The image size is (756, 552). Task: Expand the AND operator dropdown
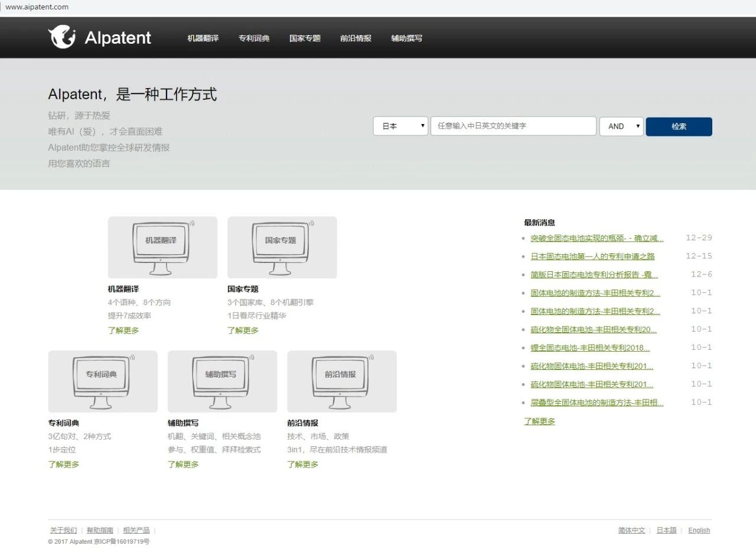point(621,126)
